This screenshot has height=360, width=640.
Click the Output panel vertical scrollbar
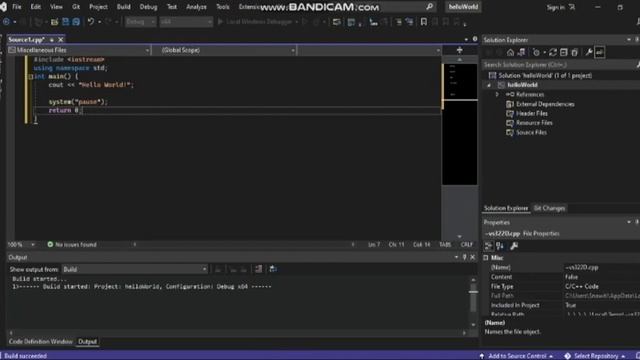(x=473, y=302)
